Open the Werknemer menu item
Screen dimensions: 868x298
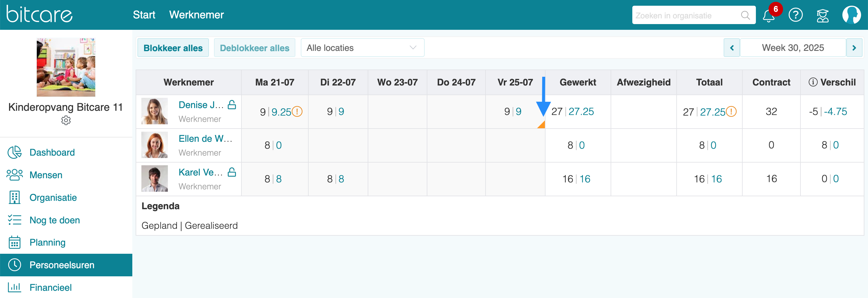(197, 15)
